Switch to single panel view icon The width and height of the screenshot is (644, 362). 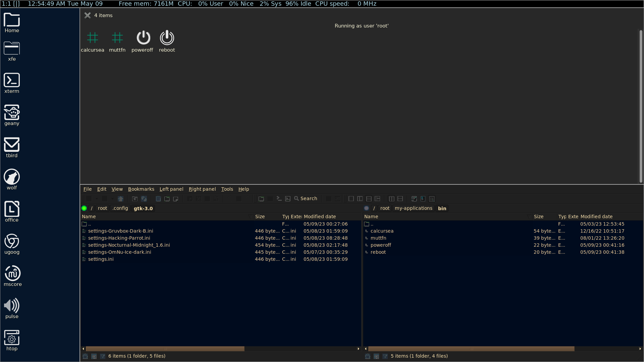coord(351,199)
